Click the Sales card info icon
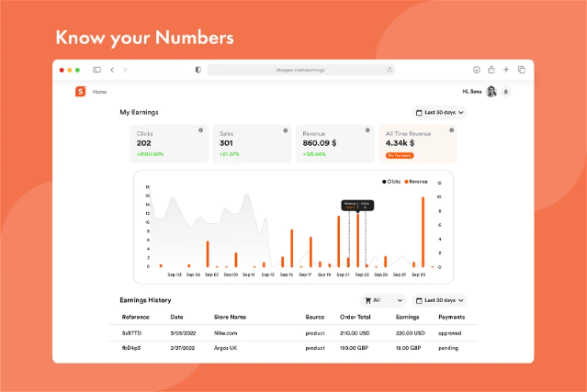 coord(282,130)
